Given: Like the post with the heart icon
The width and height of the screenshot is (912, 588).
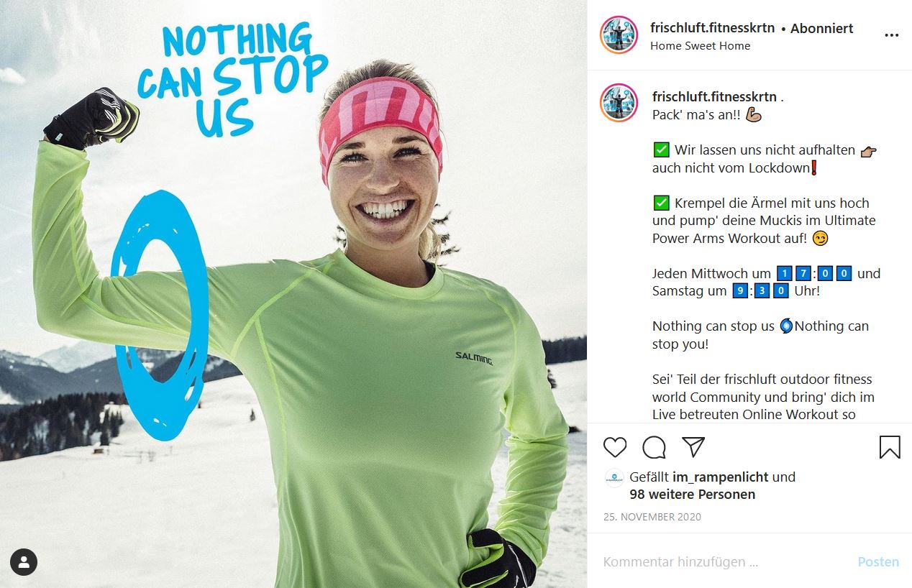Looking at the screenshot, I should tap(615, 447).
